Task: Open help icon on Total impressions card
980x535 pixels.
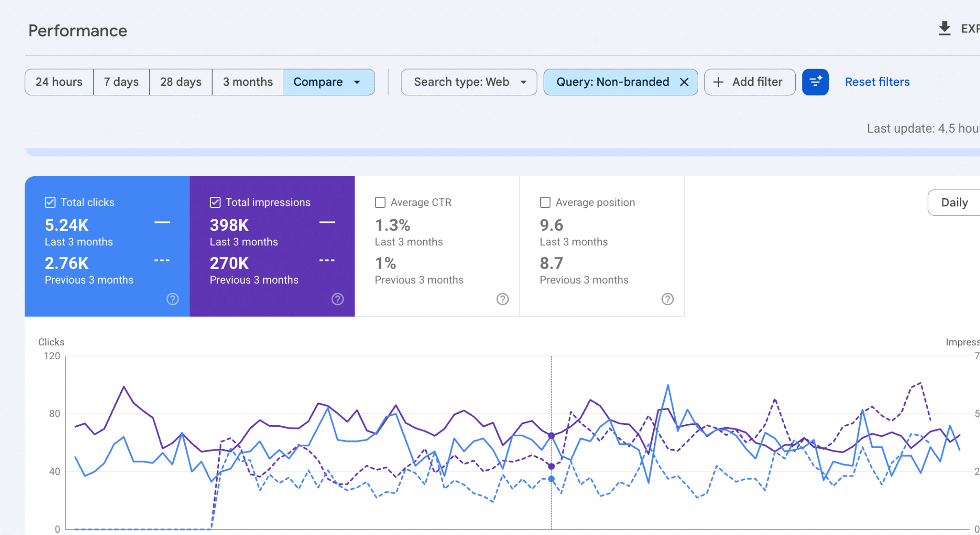Action: coord(338,299)
